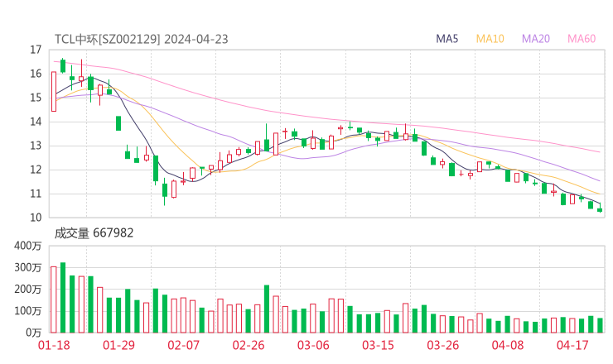Click the price axis value 11
The width and height of the screenshot is (613, 364).
[36, 194]
